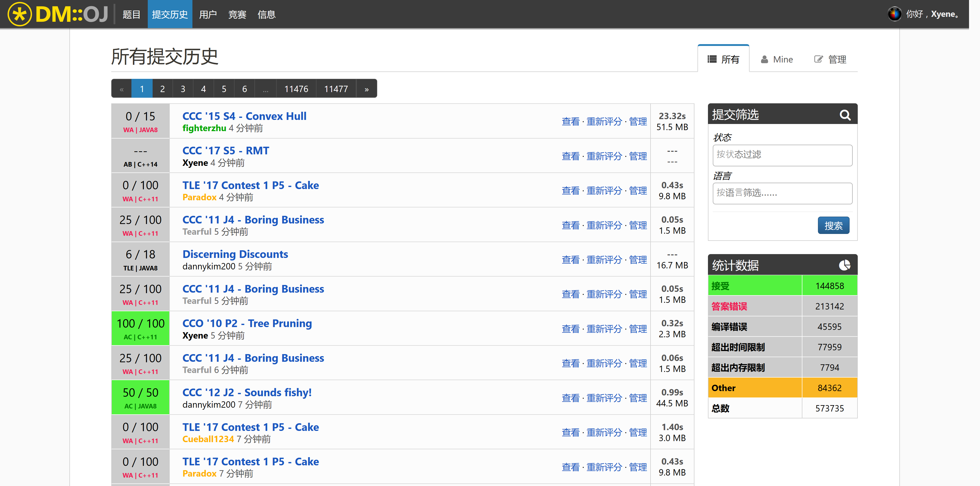Click the green 接受 statistics row
Image resolution: width=980 pixels, height=486 pixels.
[x=782, y=285]
